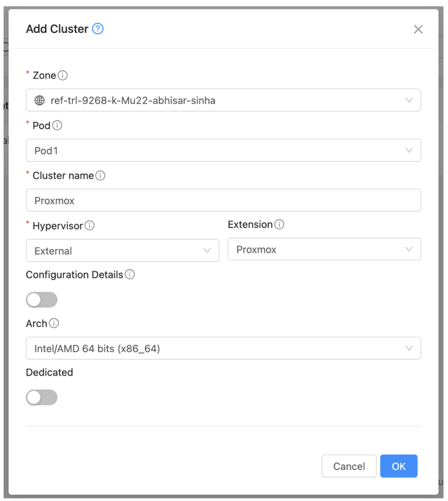This screenshot has height=501, width=448.
Task: Enable the Dedicated toggle
Action: click(x=42, y=397)
